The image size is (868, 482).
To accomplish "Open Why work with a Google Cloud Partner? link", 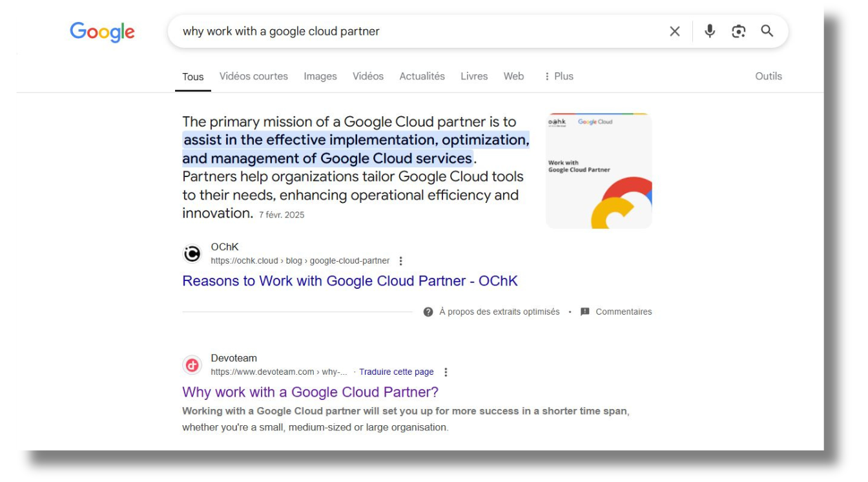I will (x=310, y=392).
